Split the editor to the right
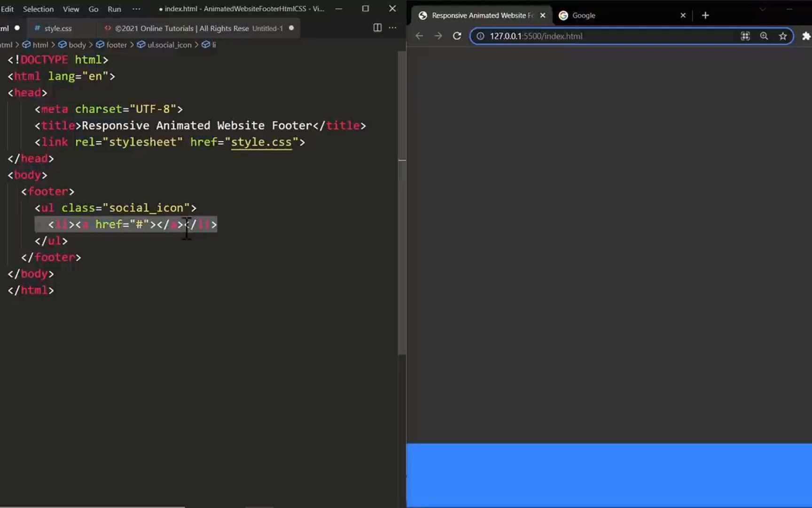The width and height of the screenshot is (812, 508). coord(377,28)
